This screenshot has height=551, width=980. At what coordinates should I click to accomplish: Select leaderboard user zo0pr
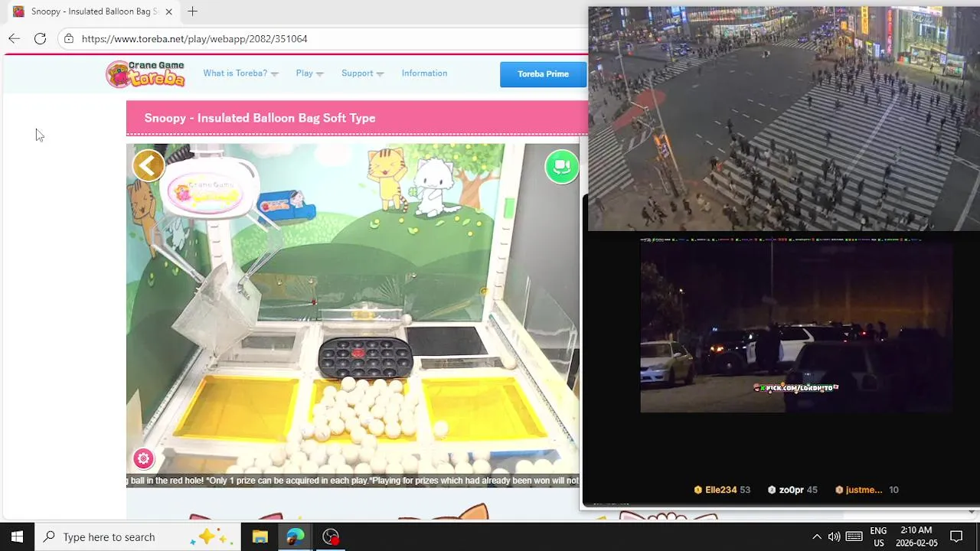point(792,490)
